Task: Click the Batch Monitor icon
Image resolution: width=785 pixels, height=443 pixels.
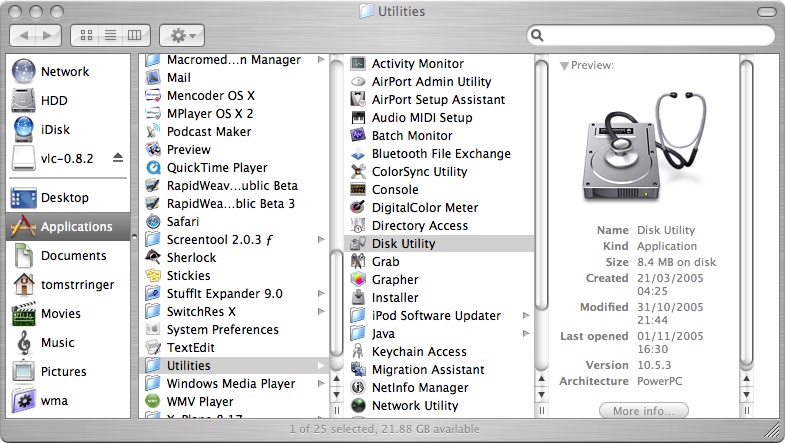Action: click(x=358, y=136)
